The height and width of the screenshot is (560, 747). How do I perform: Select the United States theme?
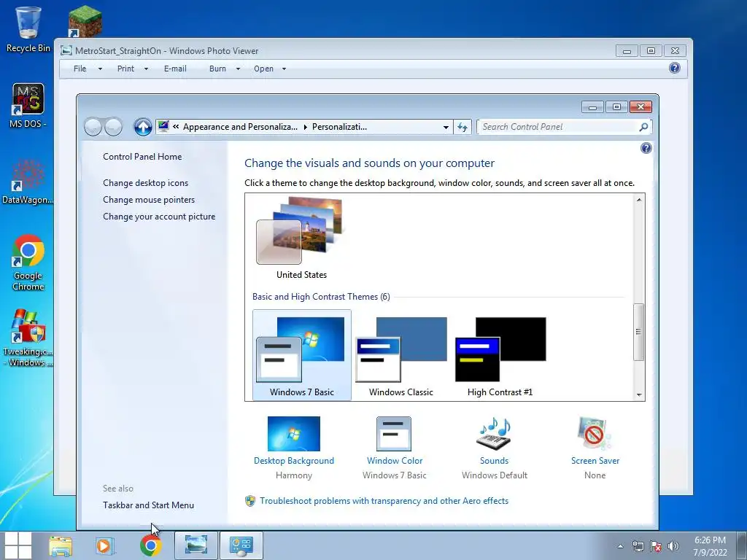[301, 238]
